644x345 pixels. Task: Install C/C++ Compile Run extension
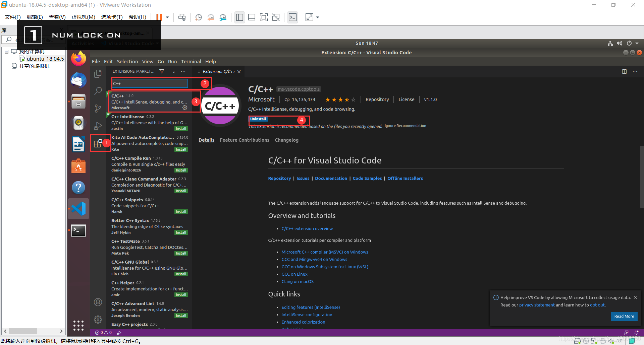pos(181,170)
